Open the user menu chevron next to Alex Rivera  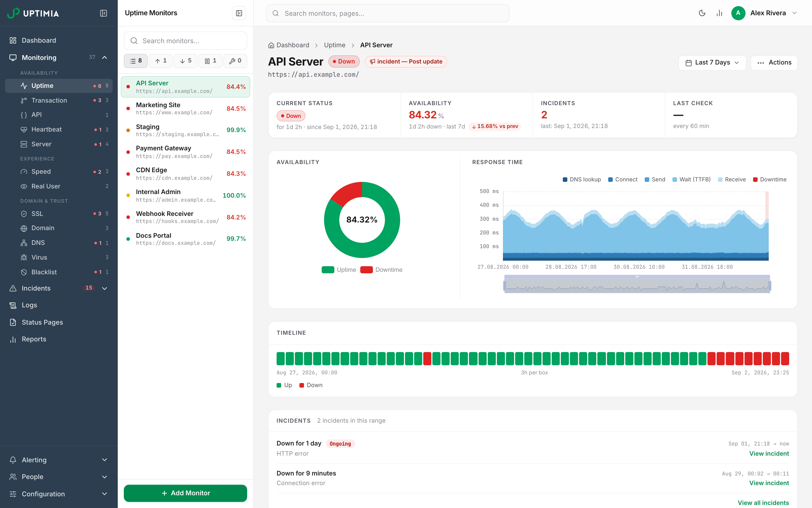[x=794, y=13]
